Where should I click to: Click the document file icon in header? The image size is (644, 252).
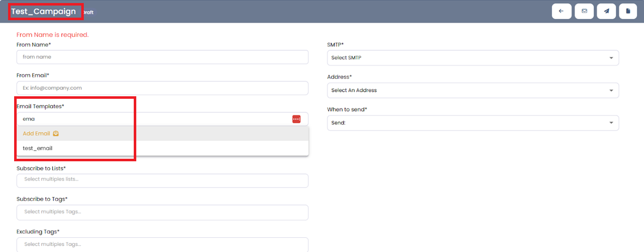pyautogui.click(x=628, y=11)
